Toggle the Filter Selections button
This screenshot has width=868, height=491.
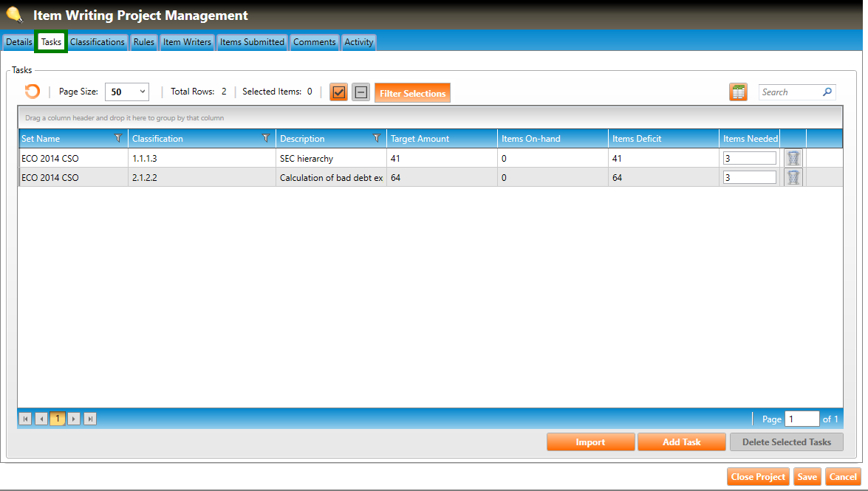point(412,93)
